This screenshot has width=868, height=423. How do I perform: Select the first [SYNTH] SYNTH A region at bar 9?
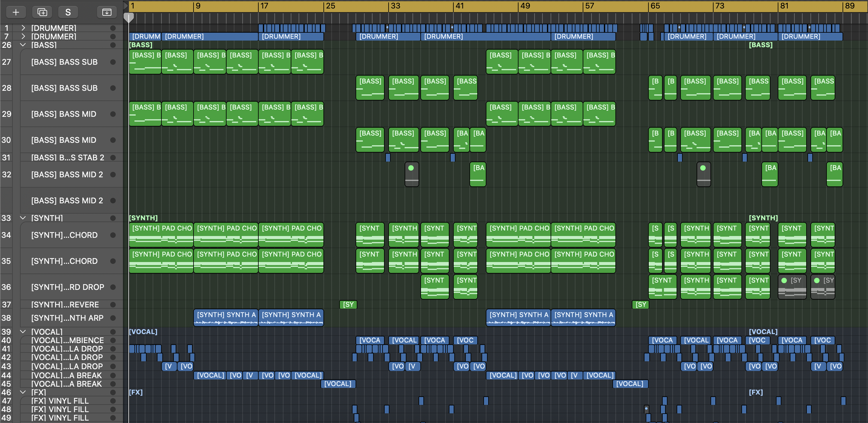coord(226,318)
